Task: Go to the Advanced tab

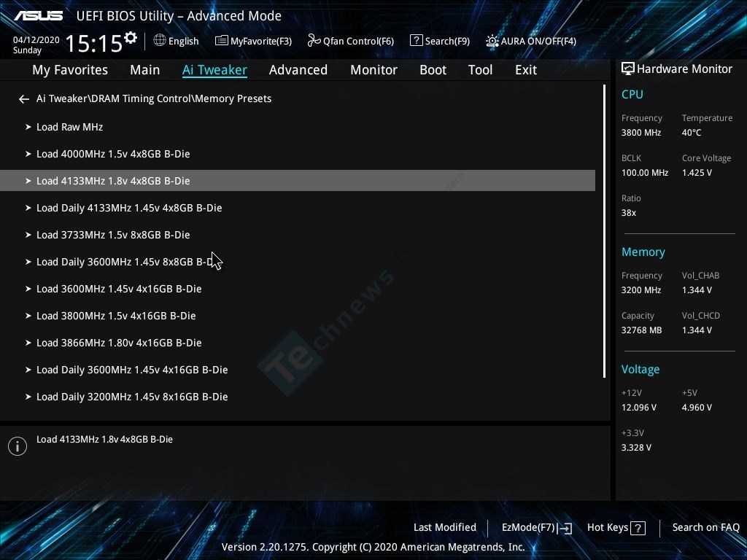Action: [x=298, y=70]
